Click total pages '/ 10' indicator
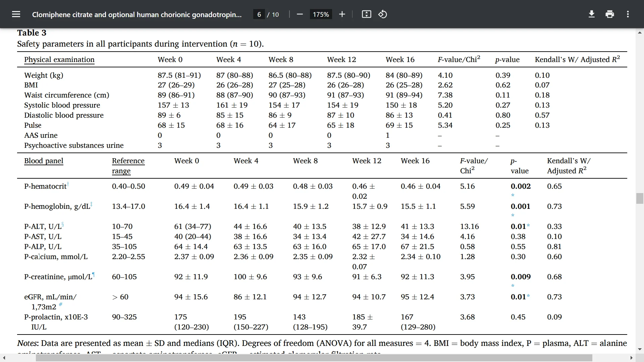Image resolution: width=644 pixels, height=362 pixels. [273, 14]
